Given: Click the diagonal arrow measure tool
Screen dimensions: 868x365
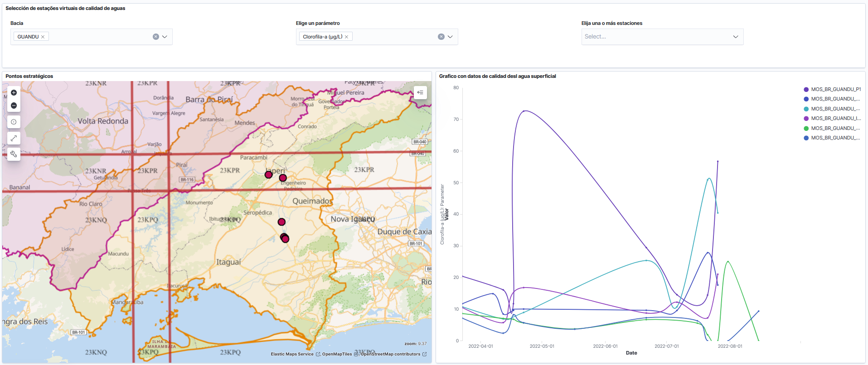Looking at the screenshot, I should pos(14,138).
